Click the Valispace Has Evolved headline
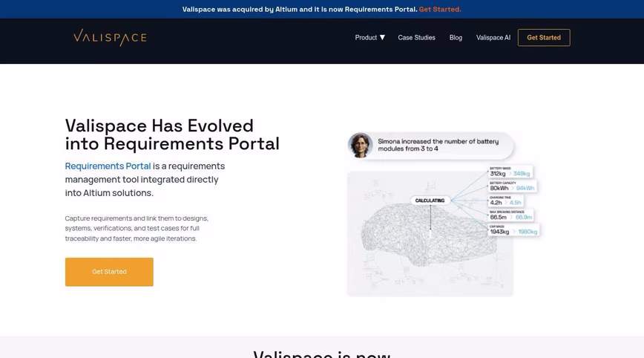 tap(172, 134)
